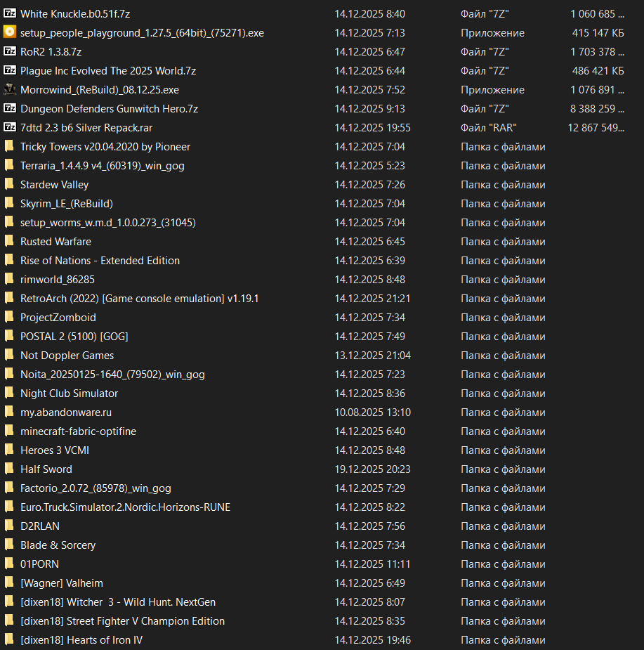Click the ProjectZomboid folder icon
Screen dimensions: 644x650
click(x=9, y=317)
